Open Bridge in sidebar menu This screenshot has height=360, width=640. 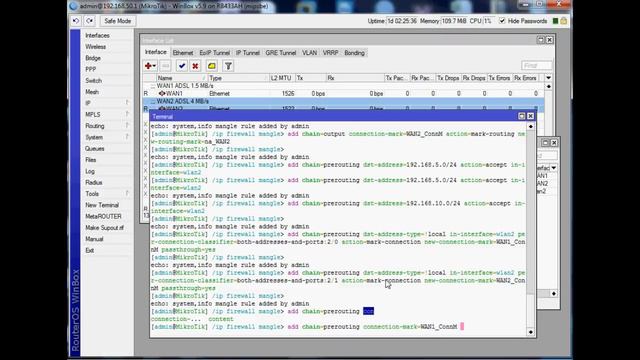pyautogui.click(x=107, y=58)
